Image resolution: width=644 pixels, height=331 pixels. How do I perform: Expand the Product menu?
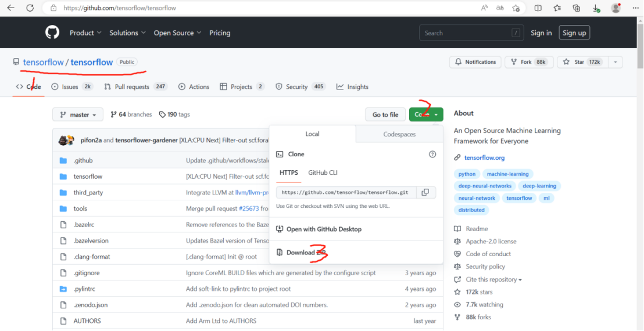point(85,33)
